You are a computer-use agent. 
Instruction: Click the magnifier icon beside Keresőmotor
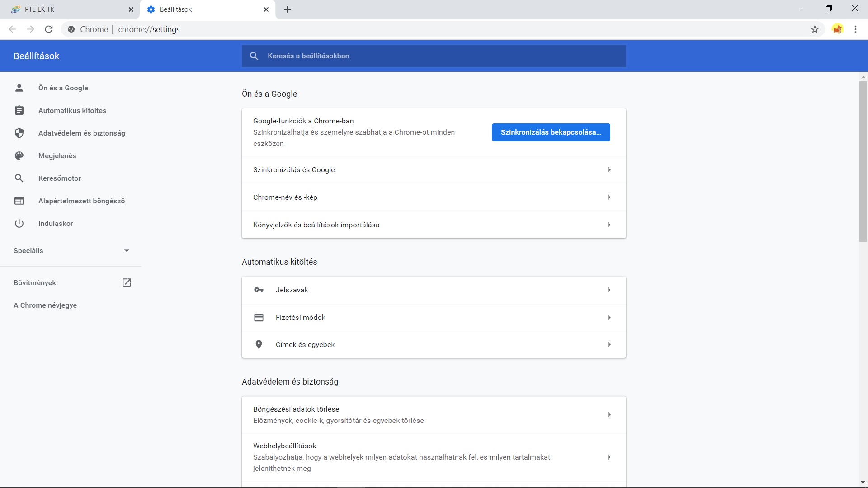(x=19, y=178)
